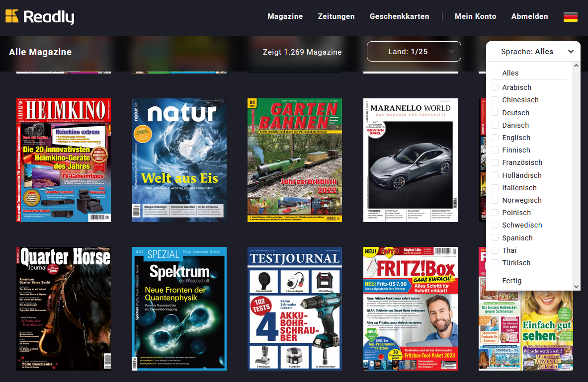Check the Polnisch language checkbox

point(495,213)
